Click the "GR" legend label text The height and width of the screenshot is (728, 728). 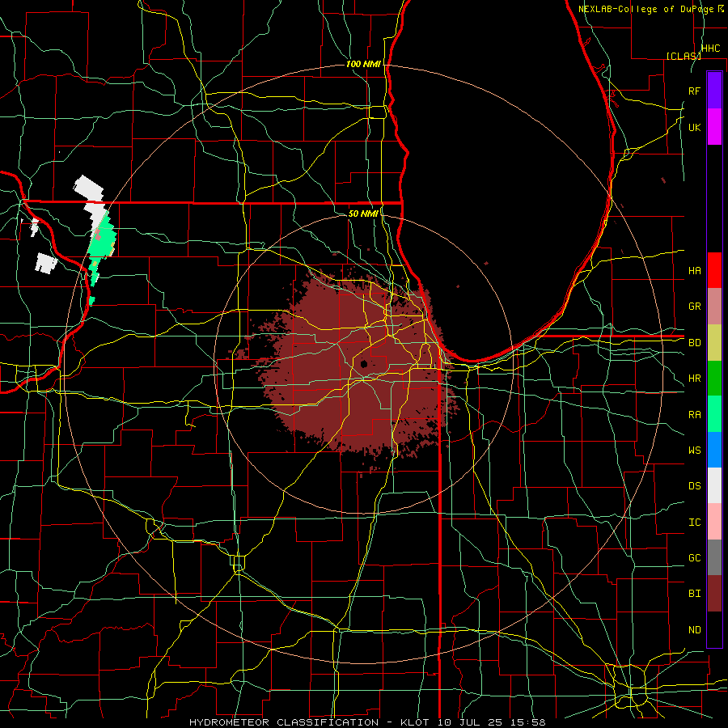point(694,307)
